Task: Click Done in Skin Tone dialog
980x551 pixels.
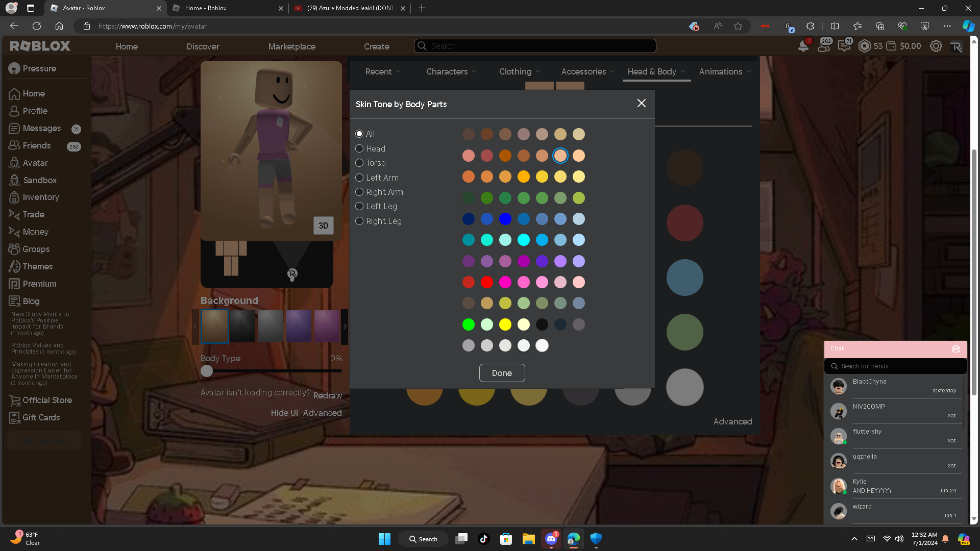Action: [x=502, y=373]
